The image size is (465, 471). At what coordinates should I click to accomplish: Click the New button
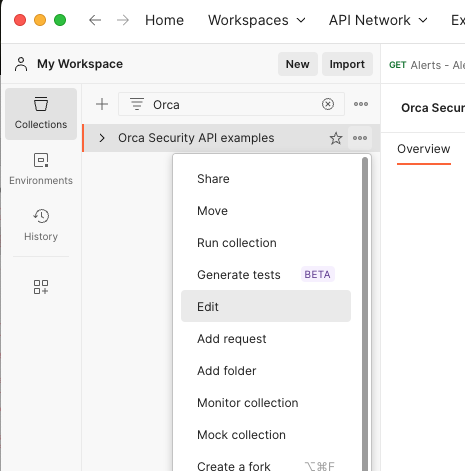point(298,64)
